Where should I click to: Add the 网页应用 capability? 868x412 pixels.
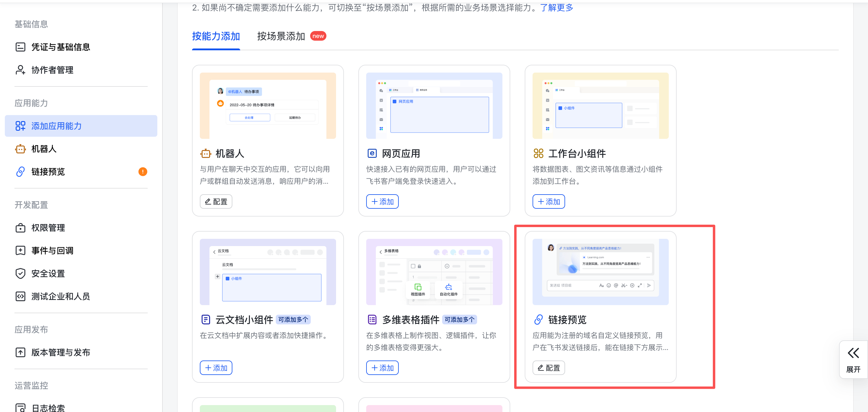click(x=382, y=201)
